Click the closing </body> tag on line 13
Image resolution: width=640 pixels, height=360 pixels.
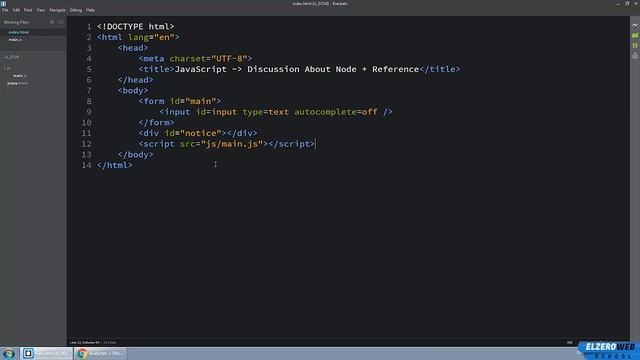coord(136,155)
